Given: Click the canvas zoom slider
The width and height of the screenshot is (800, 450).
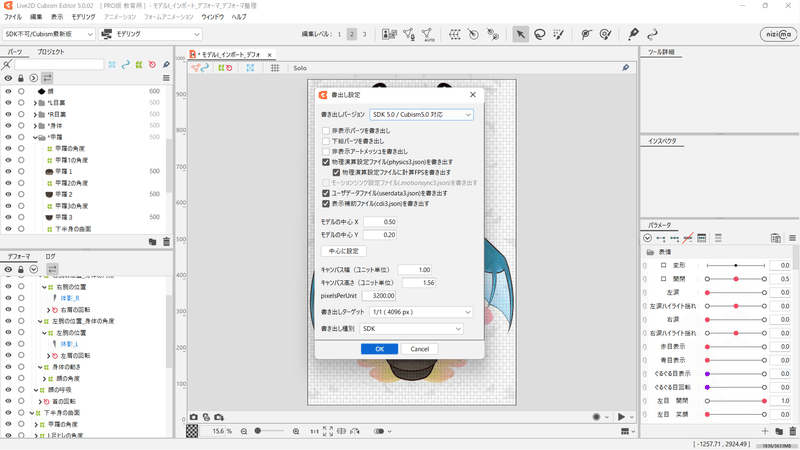Looking at the screenshot, I should (x=269, y=431).
